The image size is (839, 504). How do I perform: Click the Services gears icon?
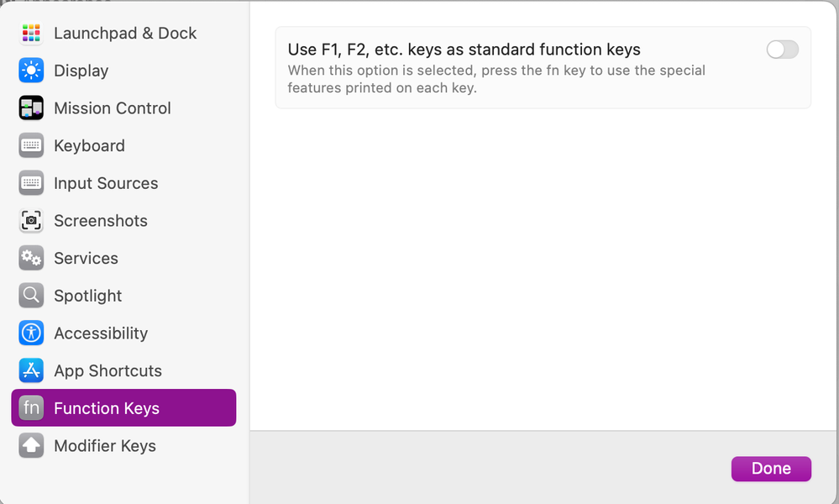tap(31, 258)
